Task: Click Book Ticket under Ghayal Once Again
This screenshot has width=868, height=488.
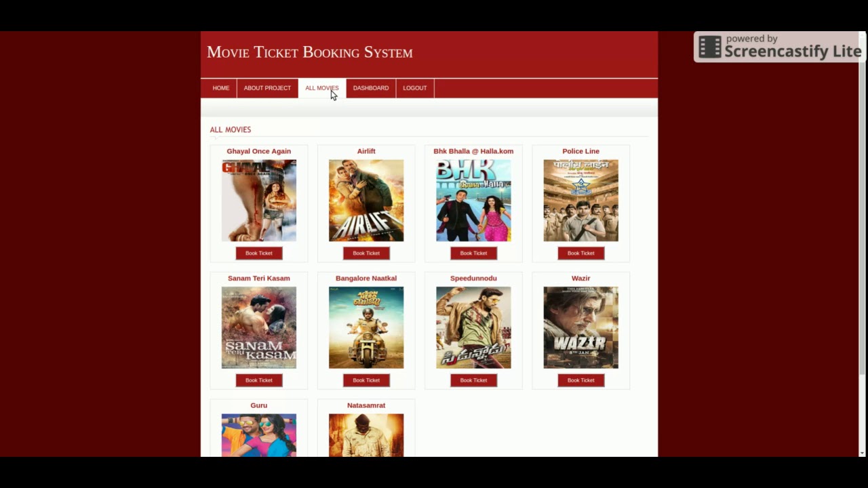Action: [259, 253]
